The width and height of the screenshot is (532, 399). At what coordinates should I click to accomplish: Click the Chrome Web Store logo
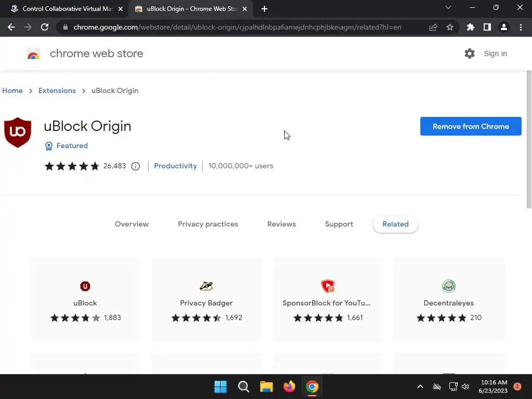click(x=33, y=54)
